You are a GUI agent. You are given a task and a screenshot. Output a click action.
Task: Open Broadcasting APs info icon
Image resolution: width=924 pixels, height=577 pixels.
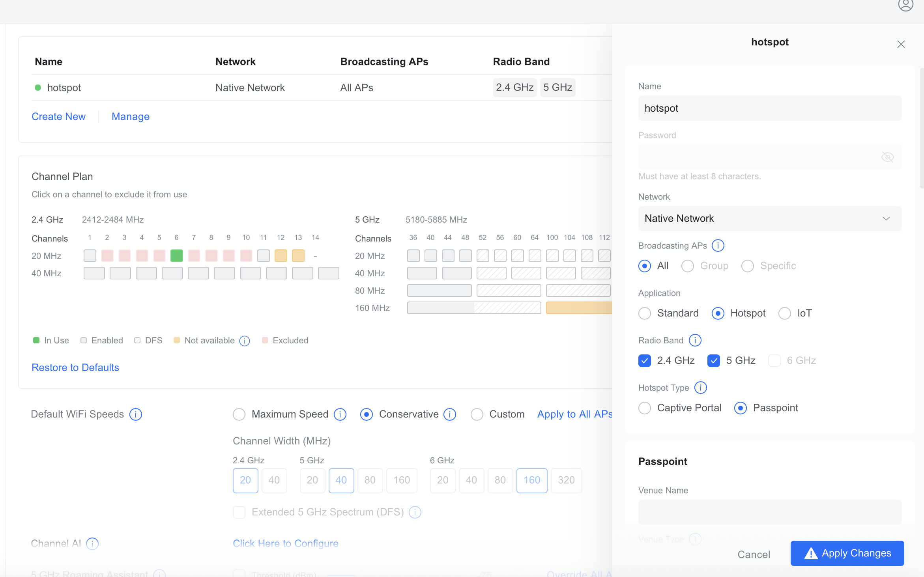click(x=718, y=245)
